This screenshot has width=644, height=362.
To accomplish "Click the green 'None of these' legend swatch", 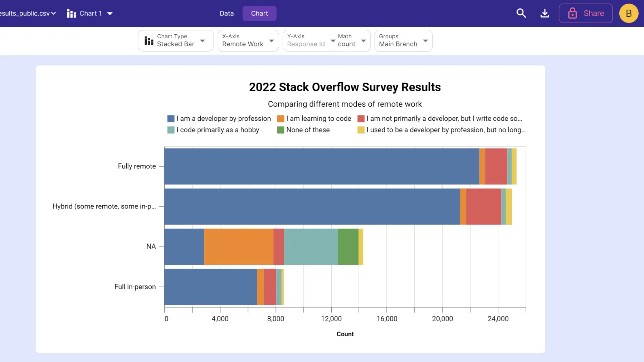I will tap(280, 130).
